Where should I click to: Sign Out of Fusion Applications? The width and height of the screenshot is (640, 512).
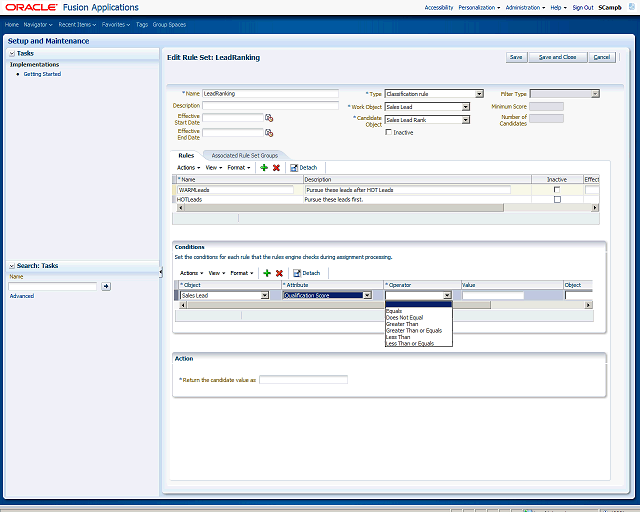(x=583, y=7)
